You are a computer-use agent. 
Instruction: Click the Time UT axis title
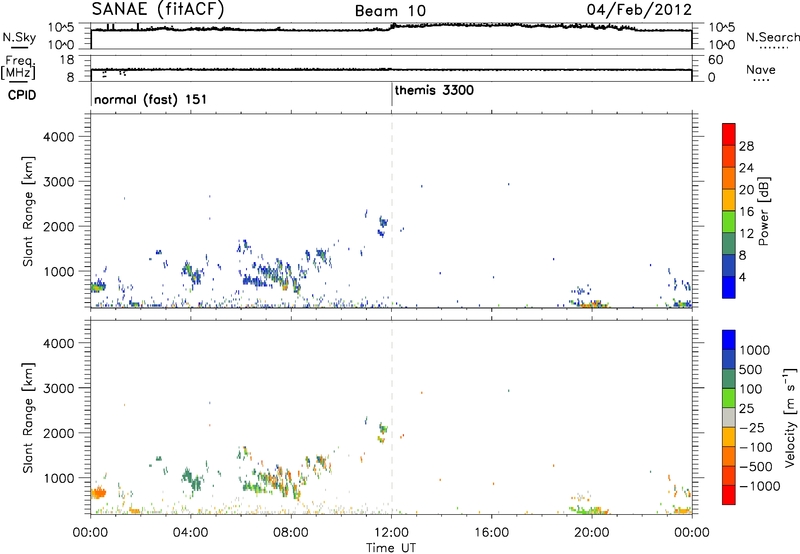click(391, 548)
